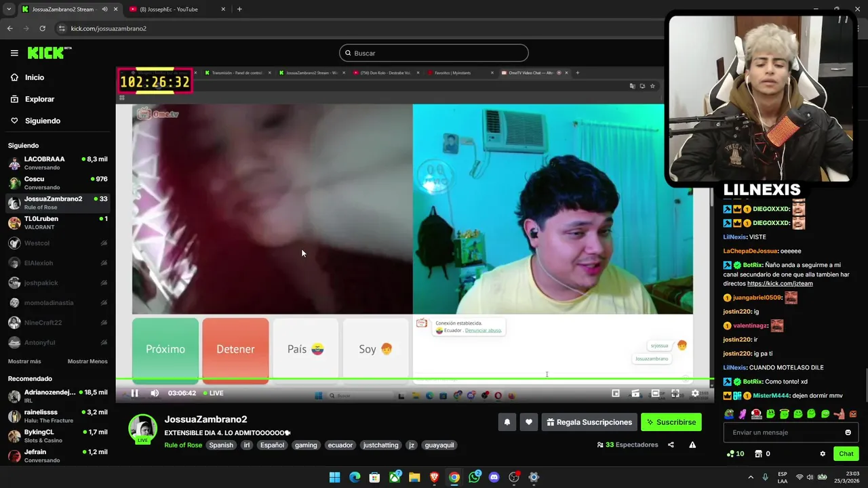Screen dimensions: 868x488
Task: Open LACOBRAAA channel in following list
Action: [58, 163]
